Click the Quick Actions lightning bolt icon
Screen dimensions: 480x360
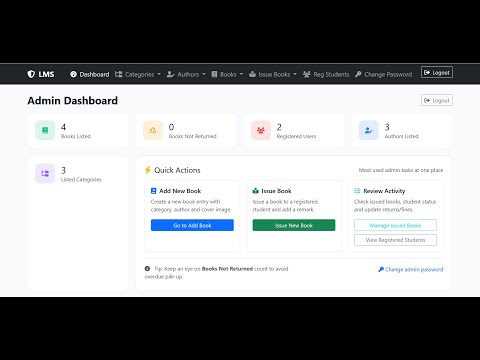tap(148, 170)
